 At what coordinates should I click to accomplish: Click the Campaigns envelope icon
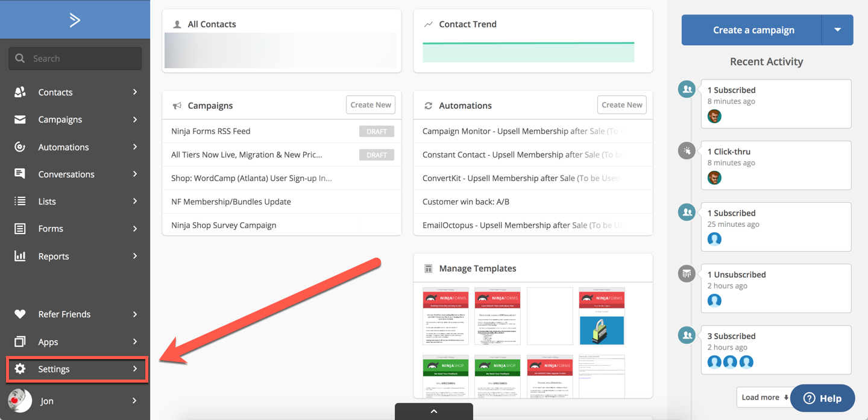pyautogui.click(x=20, y=119)
